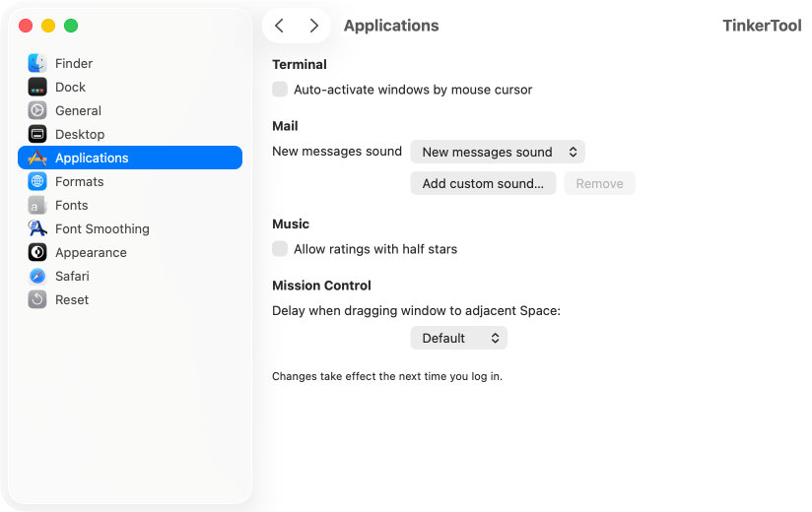The height and width of the screenshot is (512, 812).
Task: Click the Remove sound button
Action: click(599, 183)
